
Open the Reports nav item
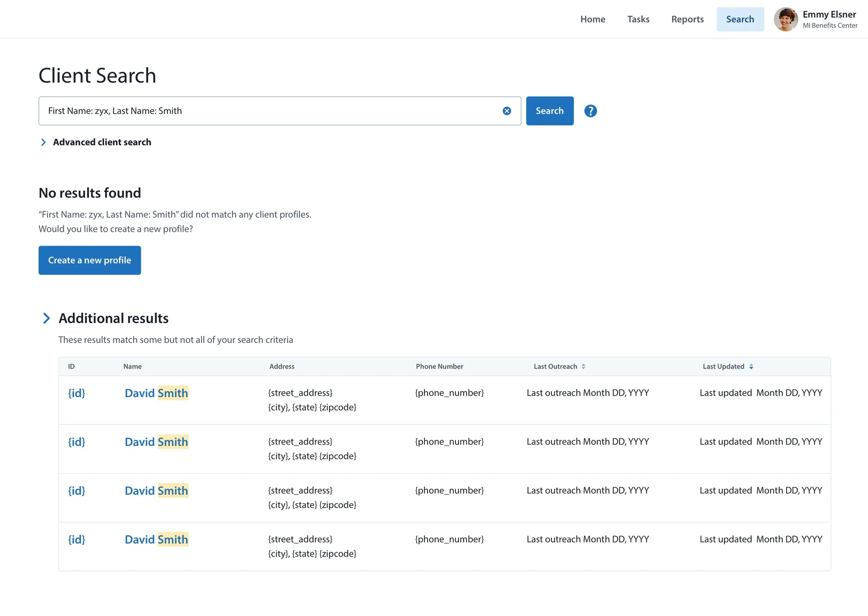point(687,19)
